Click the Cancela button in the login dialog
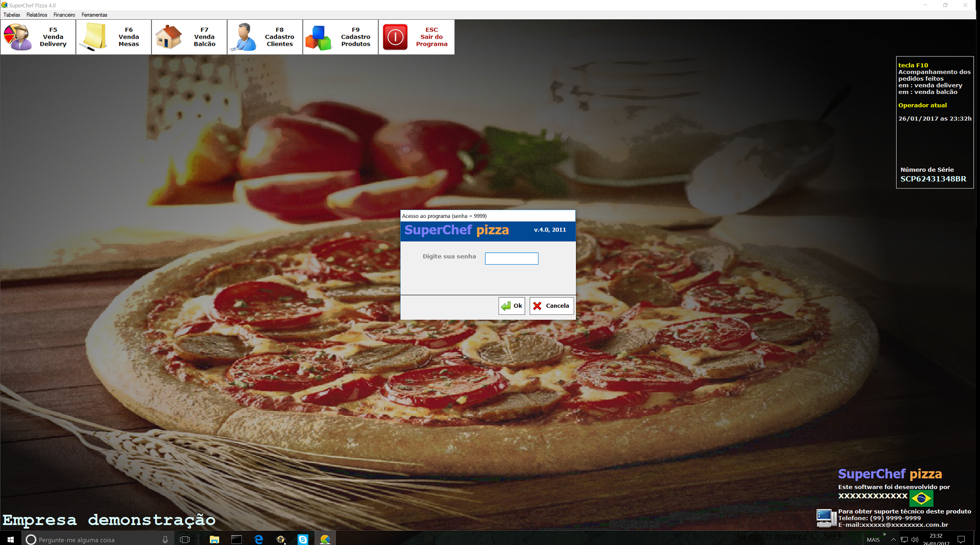The height and width of the screenshot is (545, 980). [552, 306]
